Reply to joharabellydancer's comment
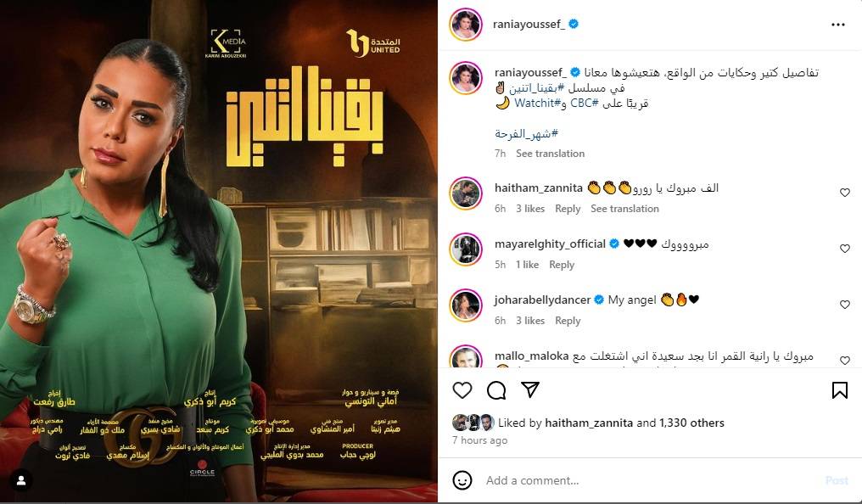This screenshot has height=504, width=862. (568, 321)
